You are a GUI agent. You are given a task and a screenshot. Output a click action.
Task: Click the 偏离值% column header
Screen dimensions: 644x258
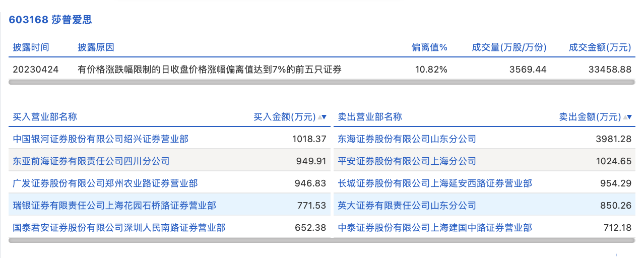(429, 47)
